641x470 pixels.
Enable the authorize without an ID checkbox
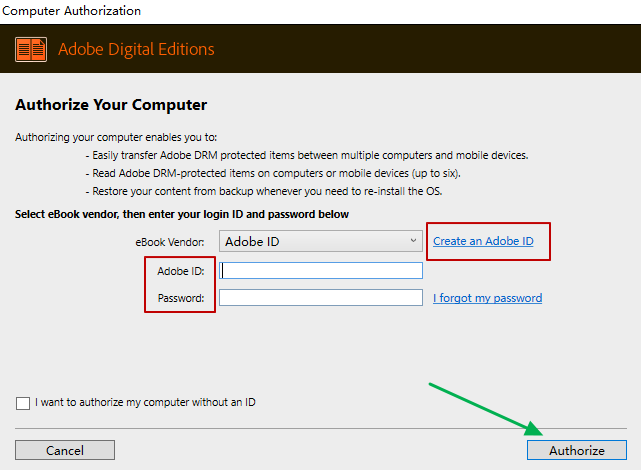(x=23, y=403)
